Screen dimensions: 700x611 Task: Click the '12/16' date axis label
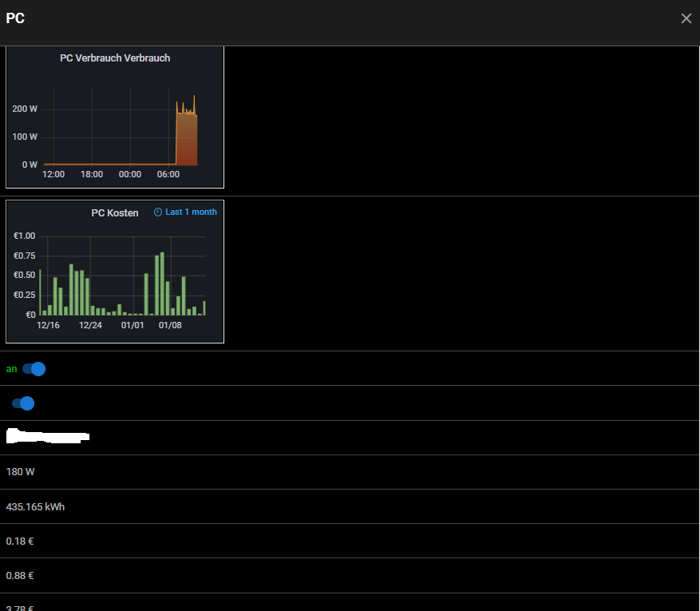pos(48,325)
